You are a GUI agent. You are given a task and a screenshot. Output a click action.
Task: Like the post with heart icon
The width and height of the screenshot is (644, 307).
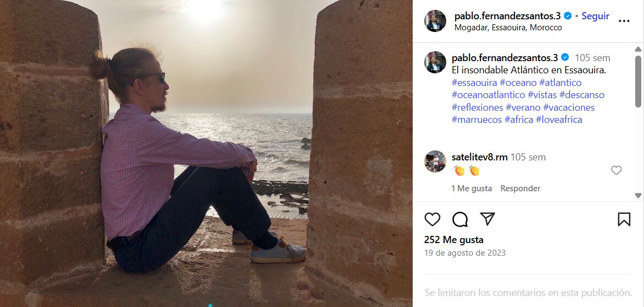[x=432, y=219]
